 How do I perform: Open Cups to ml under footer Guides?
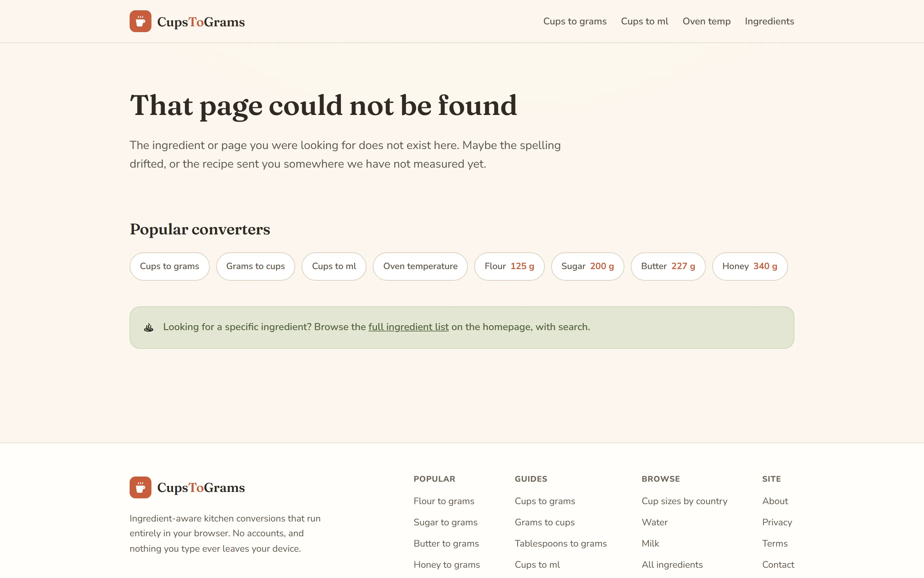point(537,565)
